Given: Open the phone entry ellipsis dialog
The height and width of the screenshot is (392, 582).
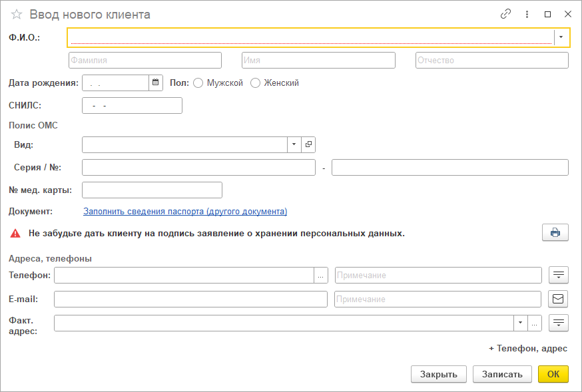Looking at the screenshot, I should [321, 275].
